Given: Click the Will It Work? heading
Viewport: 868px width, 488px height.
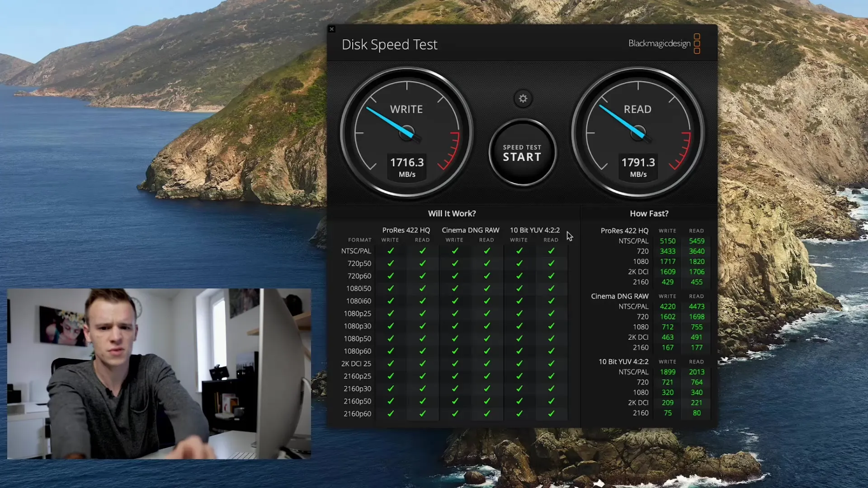Looking at the screenshot, I should (x=452, y=213).
